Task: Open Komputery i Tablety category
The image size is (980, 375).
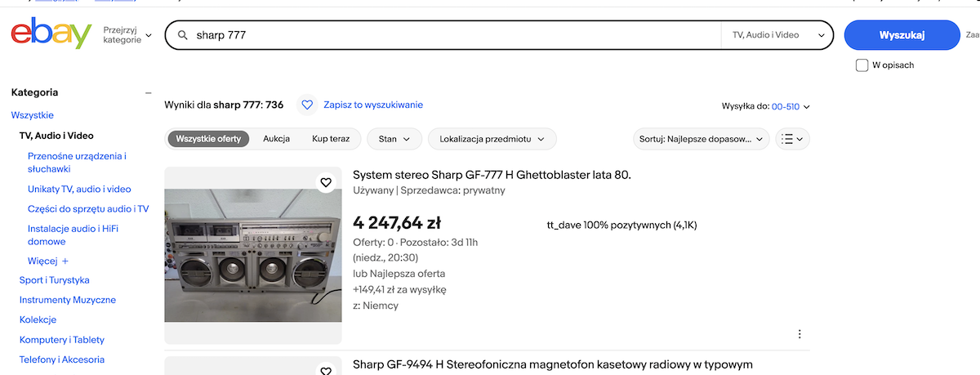Action: (x=62, y=340)
